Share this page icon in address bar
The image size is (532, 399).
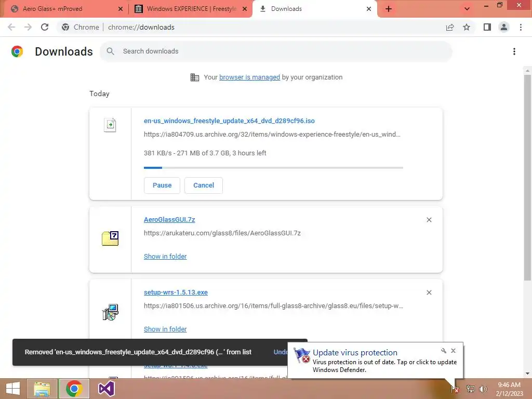tap(450, 27)
